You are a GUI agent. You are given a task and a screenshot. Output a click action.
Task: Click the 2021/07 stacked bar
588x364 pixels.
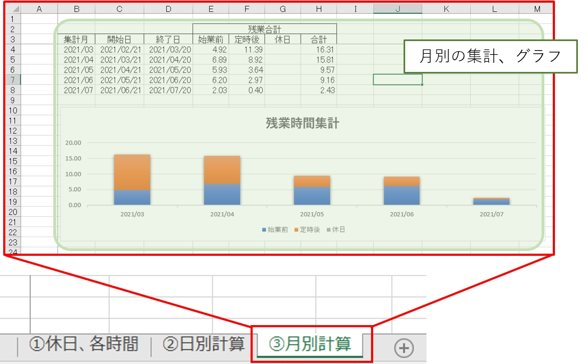pos(492,201)
